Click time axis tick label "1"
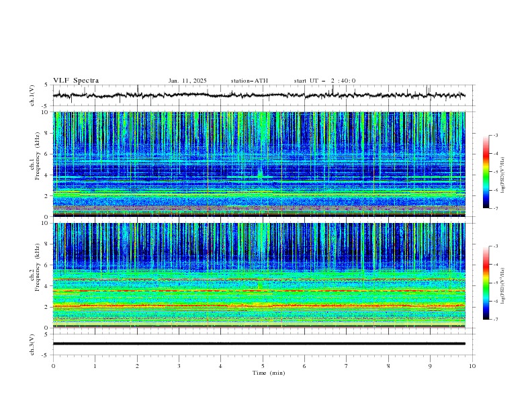The image size is (532, 411). coord(95,366)
